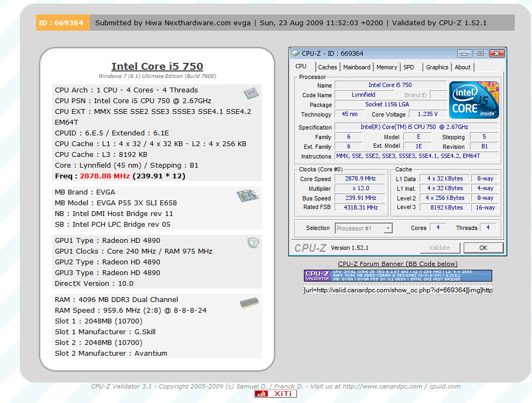532x403 pixels.
Task: Click the Core : Lynnfield (45 nm) line
Action: tap(126, 165)
